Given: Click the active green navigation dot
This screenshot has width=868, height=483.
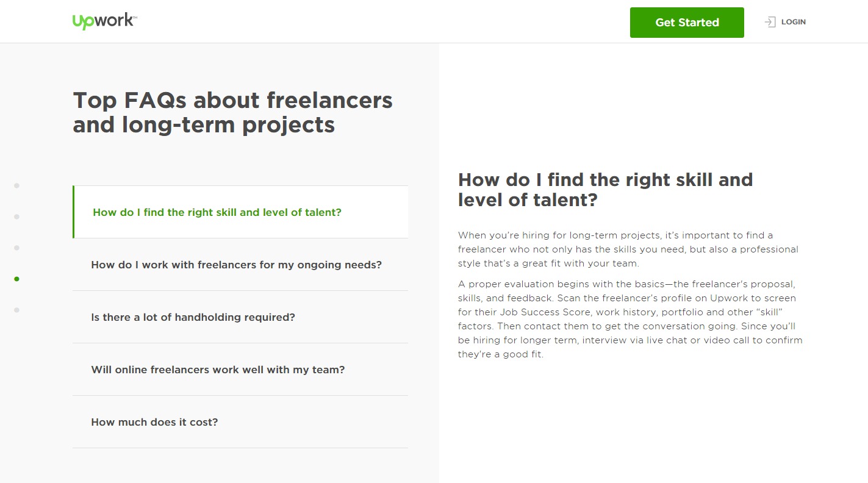Looking at the screenshot, I should (16, 279).
